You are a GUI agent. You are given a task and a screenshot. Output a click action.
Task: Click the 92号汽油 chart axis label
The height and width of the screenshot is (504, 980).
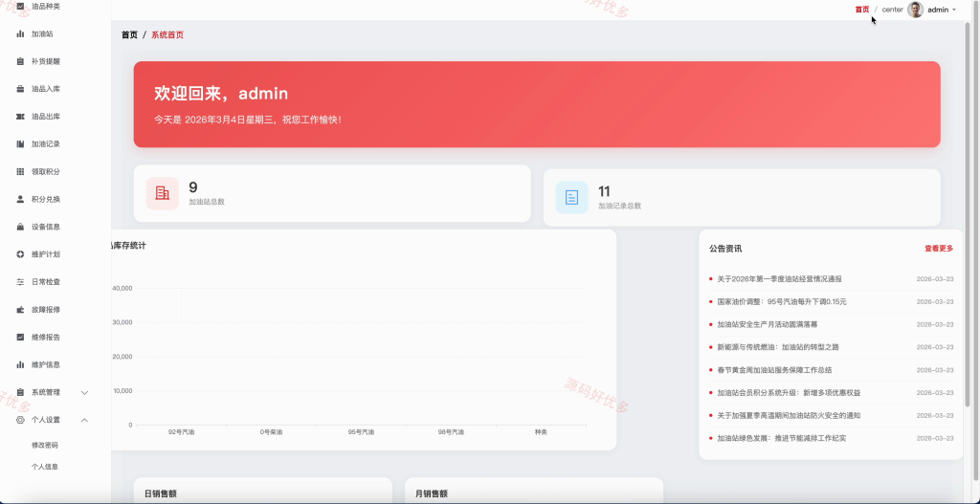[181, 432]
